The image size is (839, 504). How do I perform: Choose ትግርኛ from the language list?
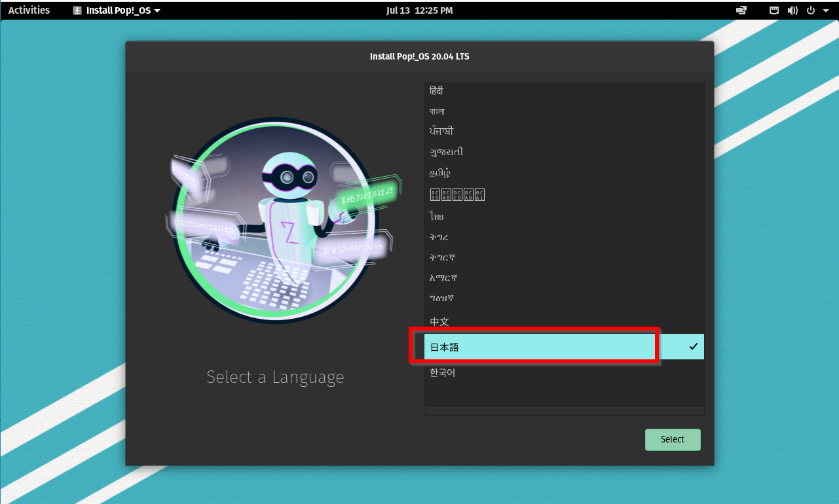pyautogui.click(x=564, y=257)
